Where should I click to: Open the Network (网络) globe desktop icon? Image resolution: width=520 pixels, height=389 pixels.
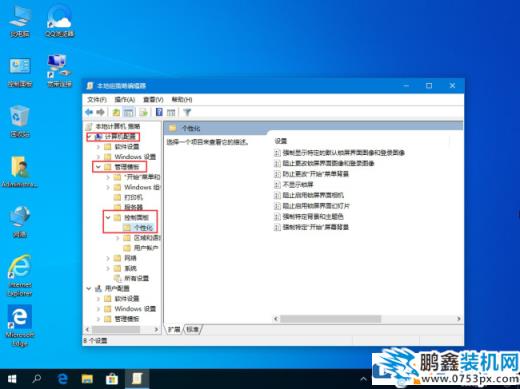click(x=20, y=222)
